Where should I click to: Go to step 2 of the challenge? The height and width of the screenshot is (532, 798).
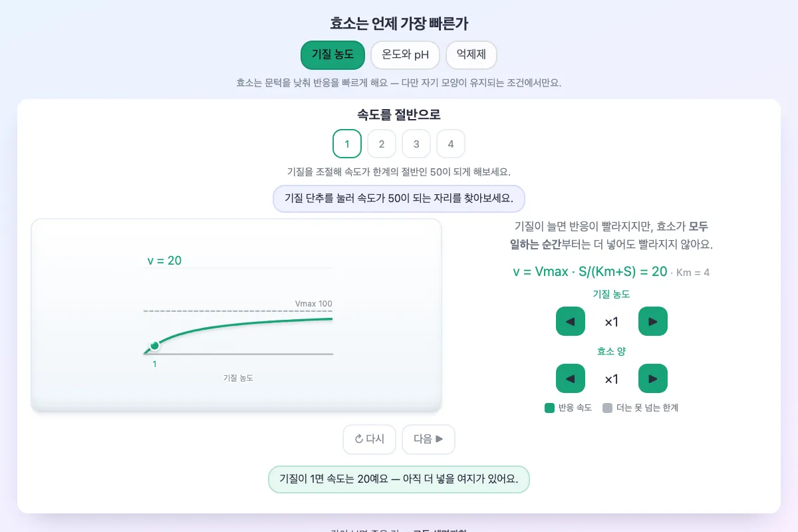pos(382,144)
